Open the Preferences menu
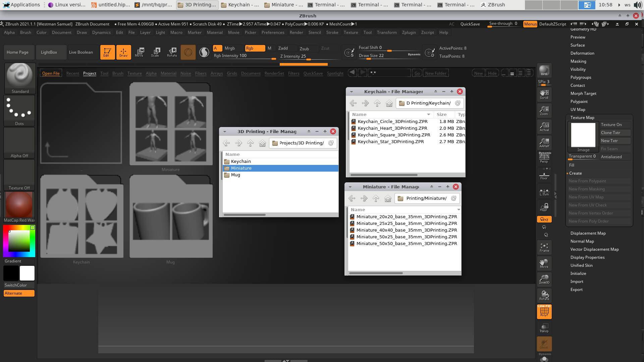This screenshot has width=644, height=362. click(x=273, y=33)
